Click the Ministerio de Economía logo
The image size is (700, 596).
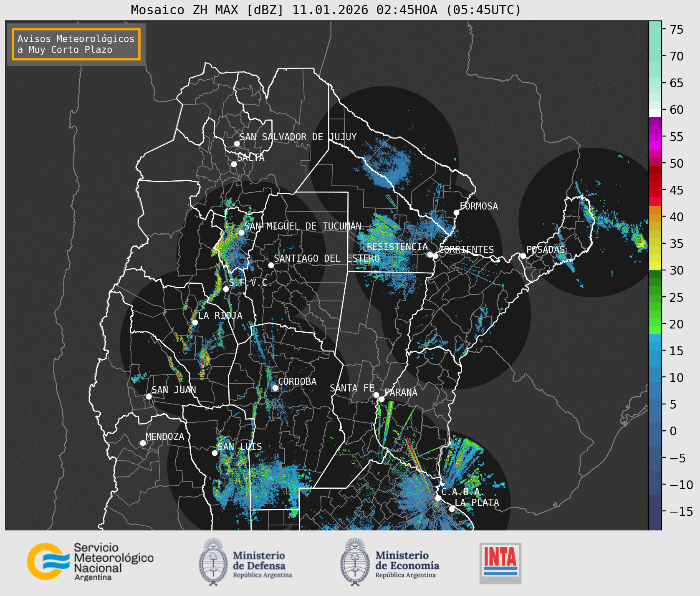[x=390, y=562]
